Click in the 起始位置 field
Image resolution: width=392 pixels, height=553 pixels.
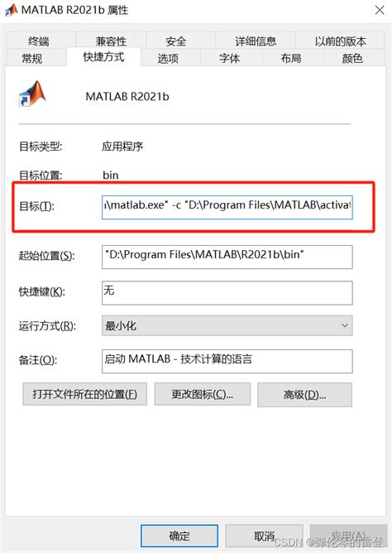coord(227,257)
